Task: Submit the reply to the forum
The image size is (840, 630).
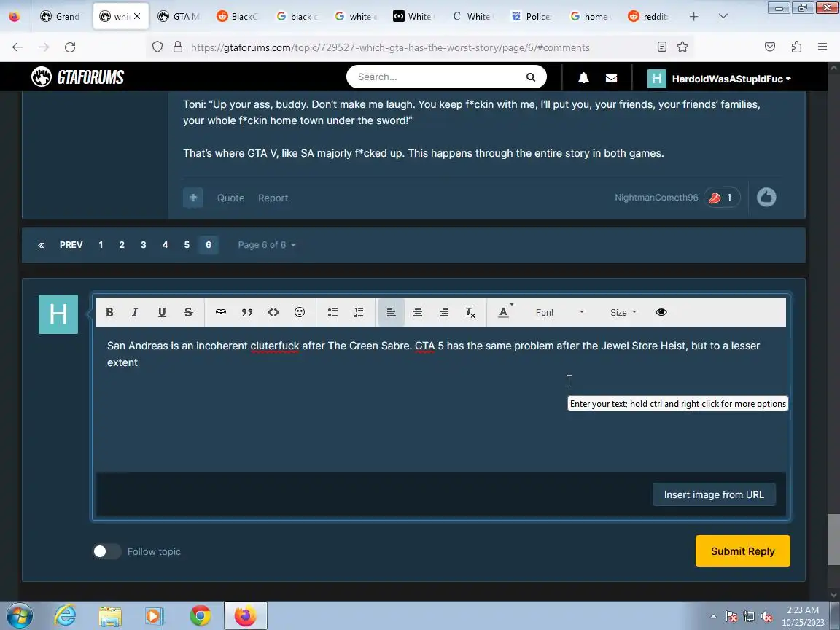Action: (x=742, y=551)
